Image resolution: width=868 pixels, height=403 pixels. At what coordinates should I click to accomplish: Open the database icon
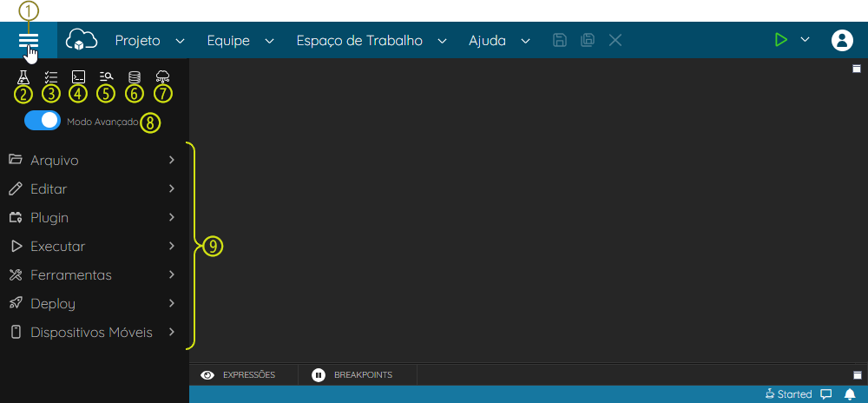(134, 77)
